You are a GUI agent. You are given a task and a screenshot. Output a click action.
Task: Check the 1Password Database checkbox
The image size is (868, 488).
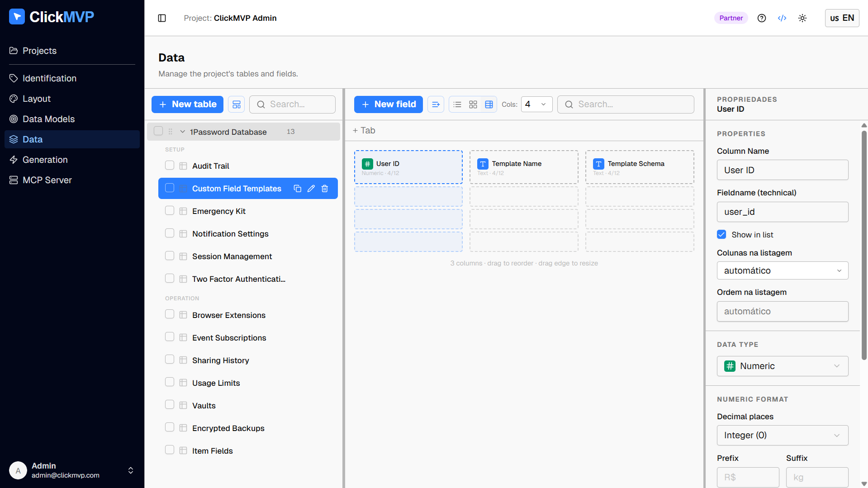pyautogui.click(x=158, y=131)
